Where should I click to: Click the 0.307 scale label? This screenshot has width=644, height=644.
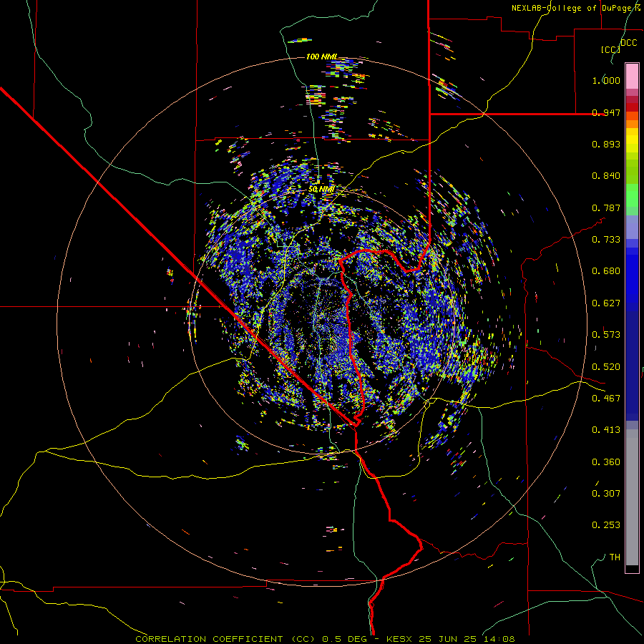[x=606, y=494]
